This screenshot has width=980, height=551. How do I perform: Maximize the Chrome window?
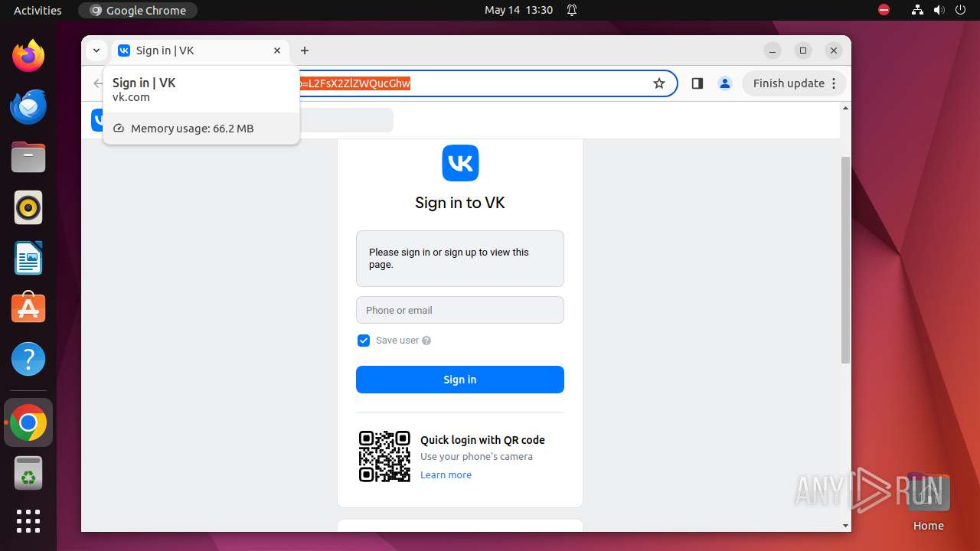pos(803,51)
